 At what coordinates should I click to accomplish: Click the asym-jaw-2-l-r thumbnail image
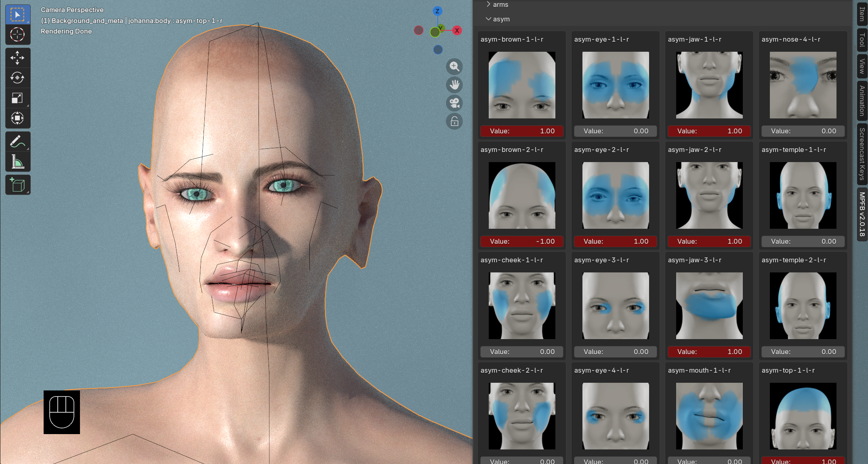pyautogui.click(x=709, y=195)
